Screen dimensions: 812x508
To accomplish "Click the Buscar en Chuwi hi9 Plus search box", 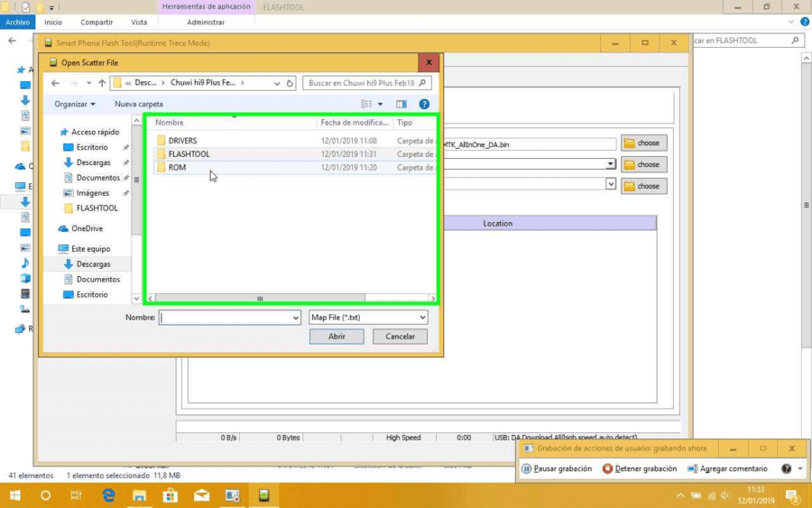I will pyautogui.click(x=367, y=83).
